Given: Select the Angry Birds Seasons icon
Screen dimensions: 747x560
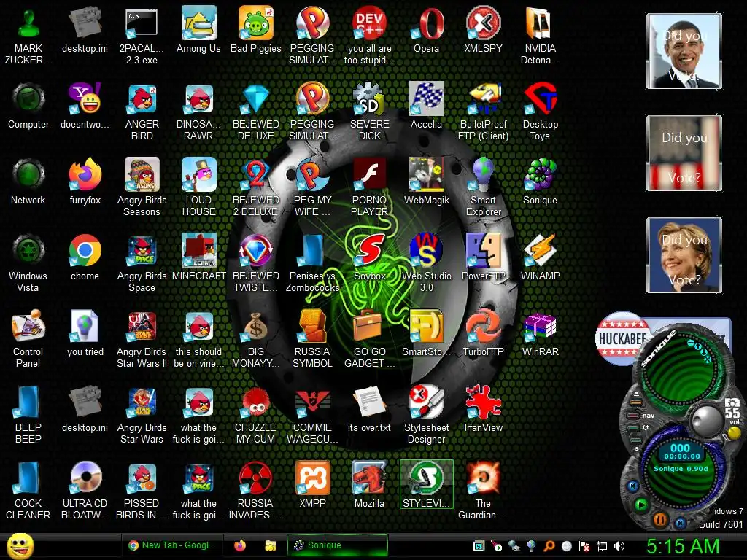Looking at the screenshot, I should point(142,187).
